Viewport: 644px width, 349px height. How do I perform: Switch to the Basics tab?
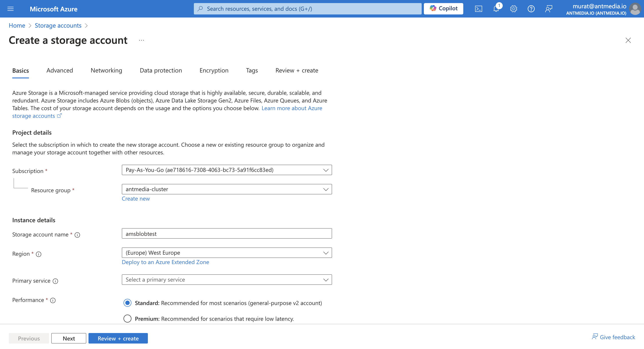point(21,71)
